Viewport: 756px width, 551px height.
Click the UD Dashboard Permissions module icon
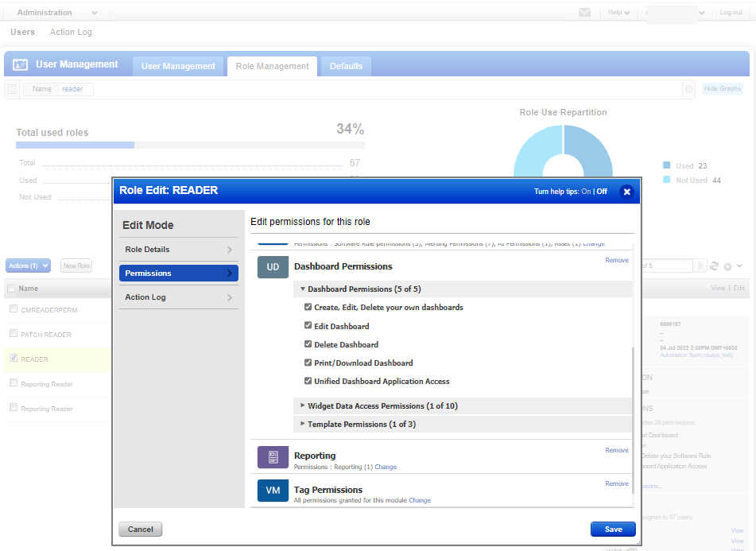click(273, 266)
